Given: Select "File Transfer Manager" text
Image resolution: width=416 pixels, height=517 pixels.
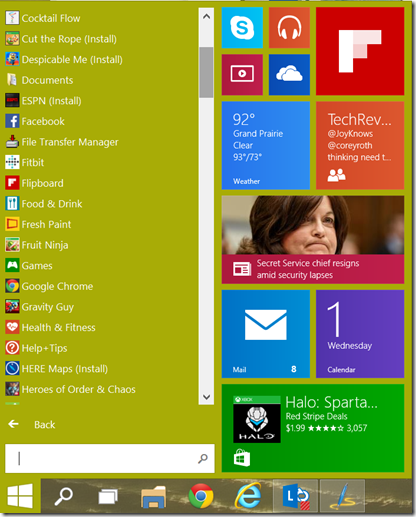Looking at the screenshot, I should 70,142.
